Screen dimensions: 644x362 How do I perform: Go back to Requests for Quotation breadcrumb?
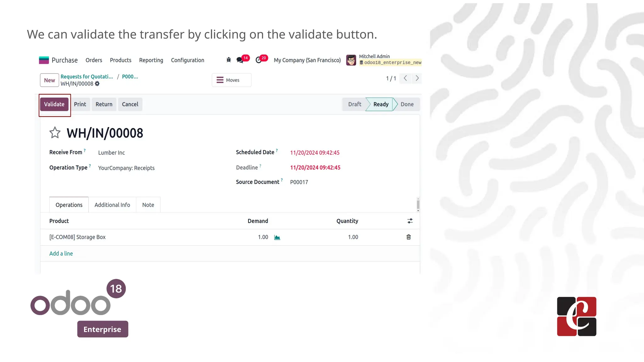[87, 77]
